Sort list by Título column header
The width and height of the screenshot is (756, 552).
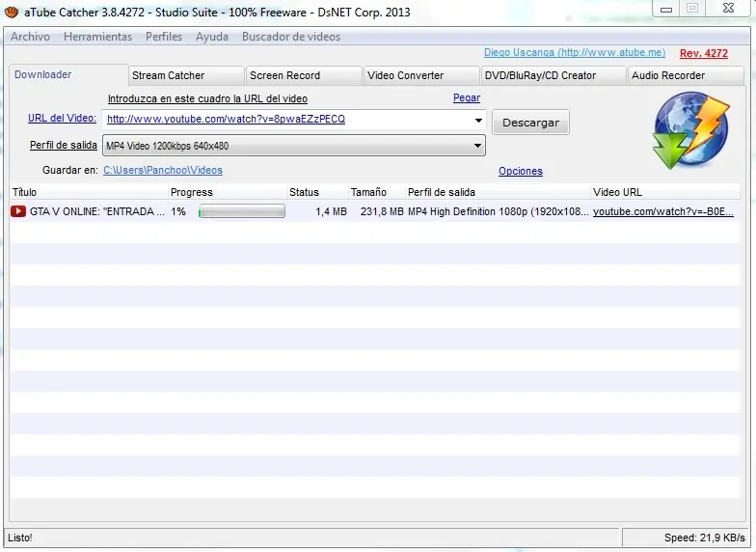pyautogui.click(x=89, y=192)
